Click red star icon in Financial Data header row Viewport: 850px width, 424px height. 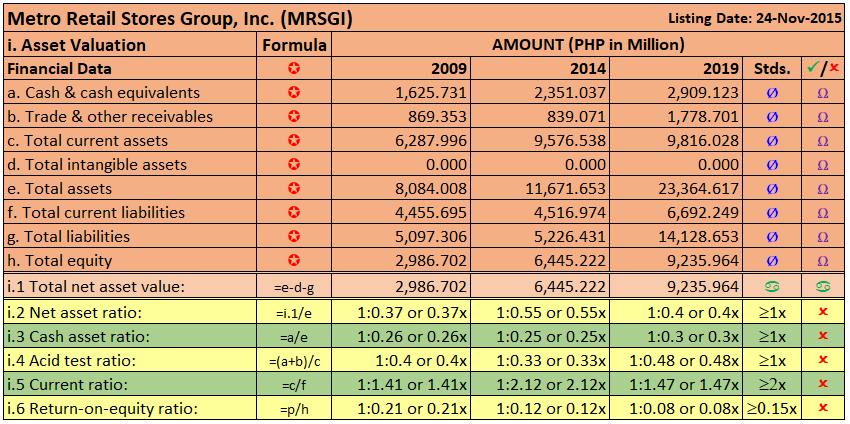coord(294,69)
